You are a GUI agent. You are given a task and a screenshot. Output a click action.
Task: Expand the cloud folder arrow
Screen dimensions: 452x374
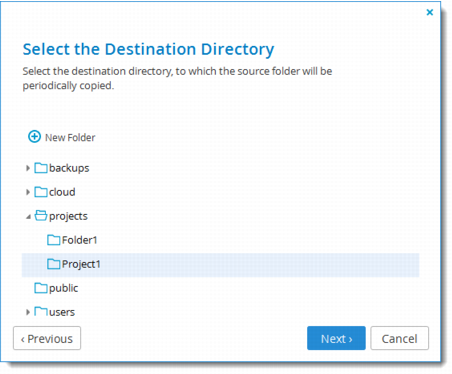28,192
